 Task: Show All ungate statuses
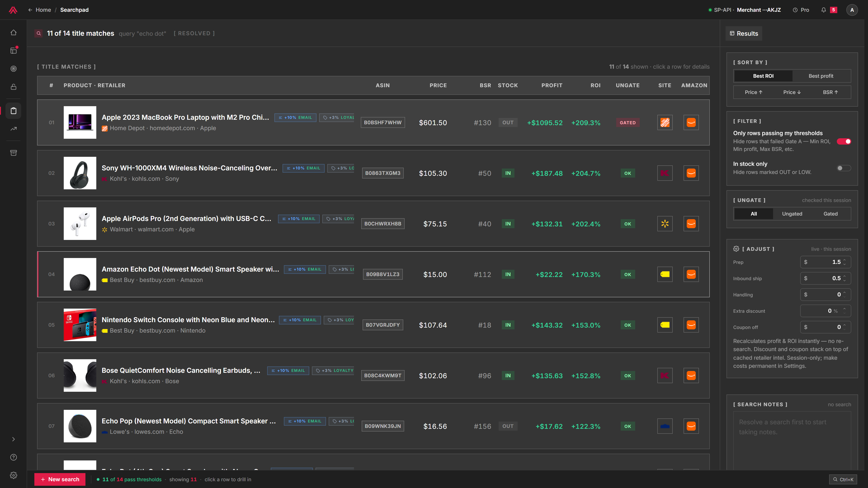coord(754,214)
